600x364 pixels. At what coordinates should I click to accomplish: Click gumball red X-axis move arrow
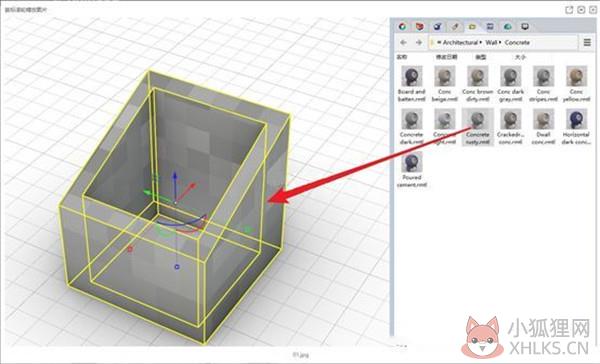[x=192, y=186]
